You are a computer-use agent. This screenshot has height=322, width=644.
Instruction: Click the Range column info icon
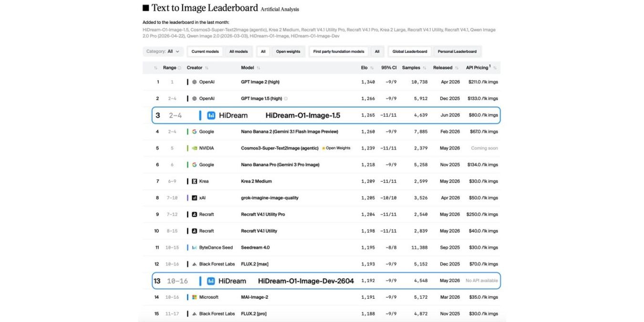point(179,68)
